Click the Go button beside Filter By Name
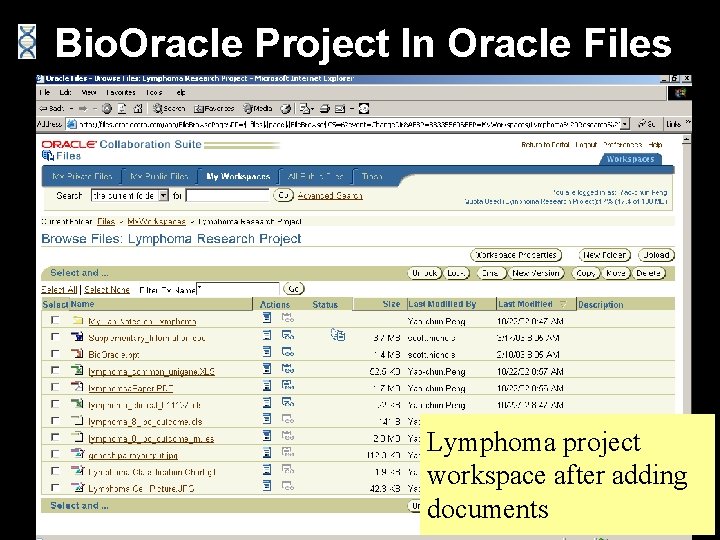Image resolution: width=720 pixels, height=540 pixels. pos(293,289)
